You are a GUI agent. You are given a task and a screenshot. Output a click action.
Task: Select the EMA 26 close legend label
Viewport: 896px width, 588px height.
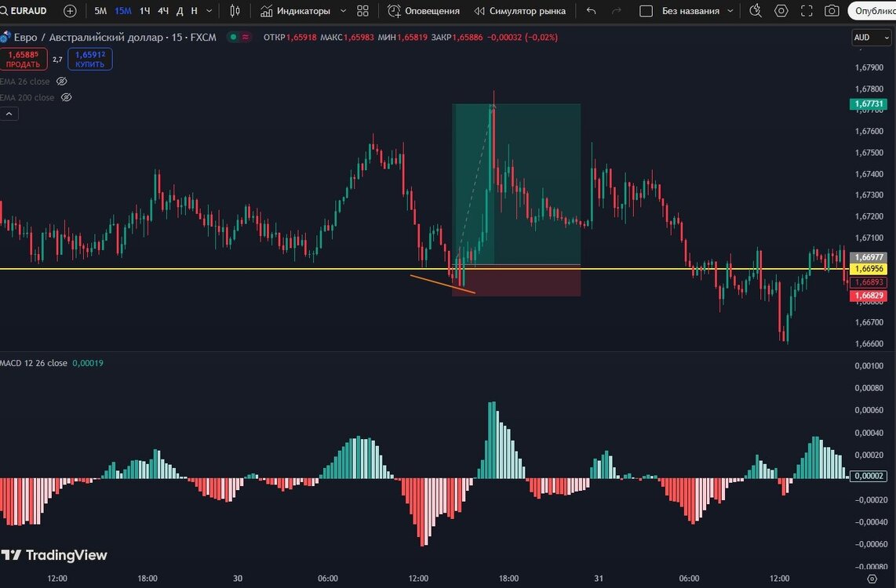tap(25, 82)
